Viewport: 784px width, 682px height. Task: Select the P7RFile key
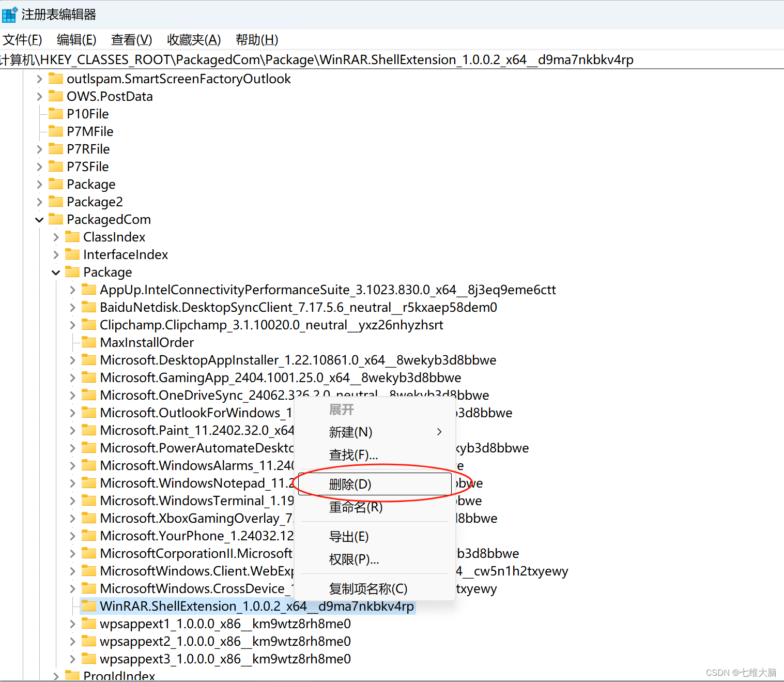(x=88, y=149)
